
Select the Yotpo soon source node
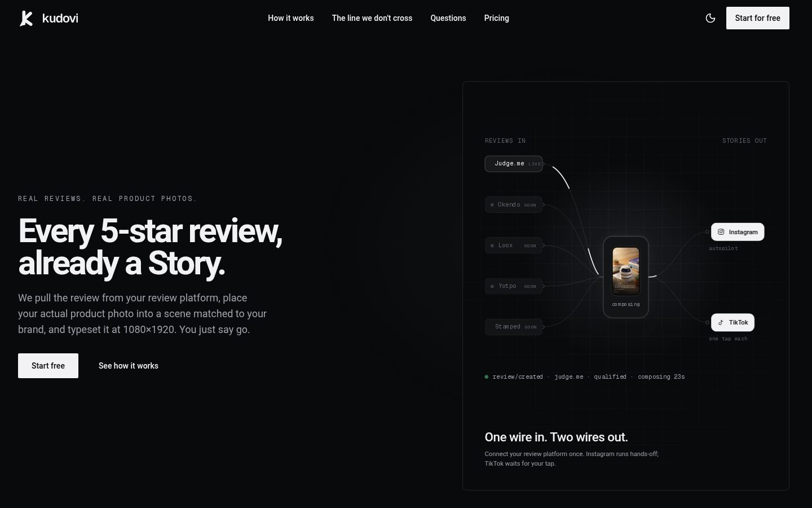(x=514, y=286)
